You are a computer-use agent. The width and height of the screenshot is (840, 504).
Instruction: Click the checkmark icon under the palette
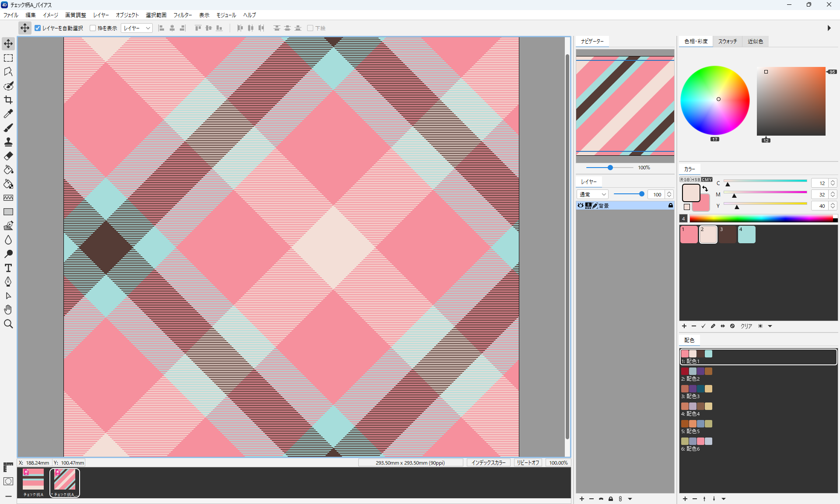(x=703, y=326)
